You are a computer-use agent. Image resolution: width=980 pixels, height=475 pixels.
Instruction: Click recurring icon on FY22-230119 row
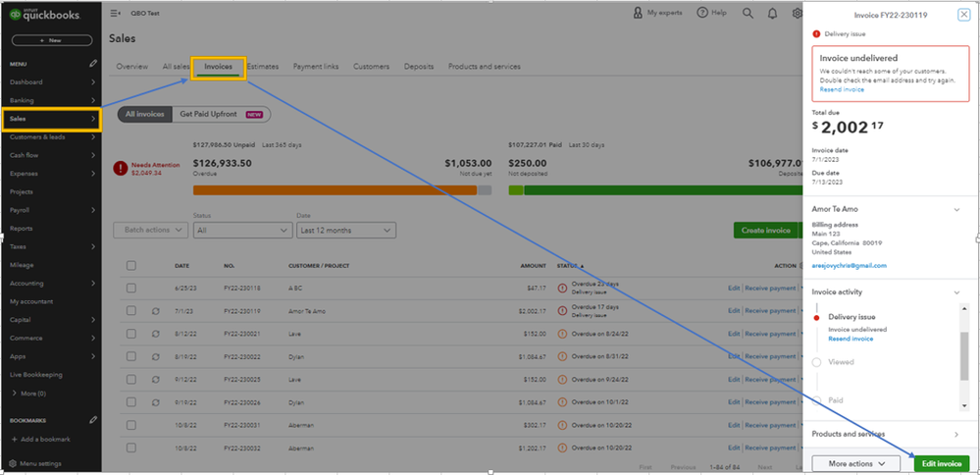pos(156,311)
